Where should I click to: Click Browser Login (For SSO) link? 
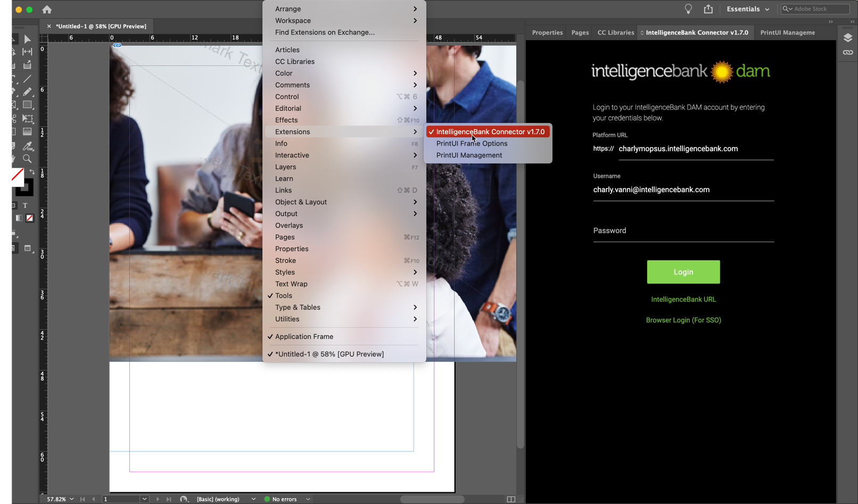(x=683, y=320)
